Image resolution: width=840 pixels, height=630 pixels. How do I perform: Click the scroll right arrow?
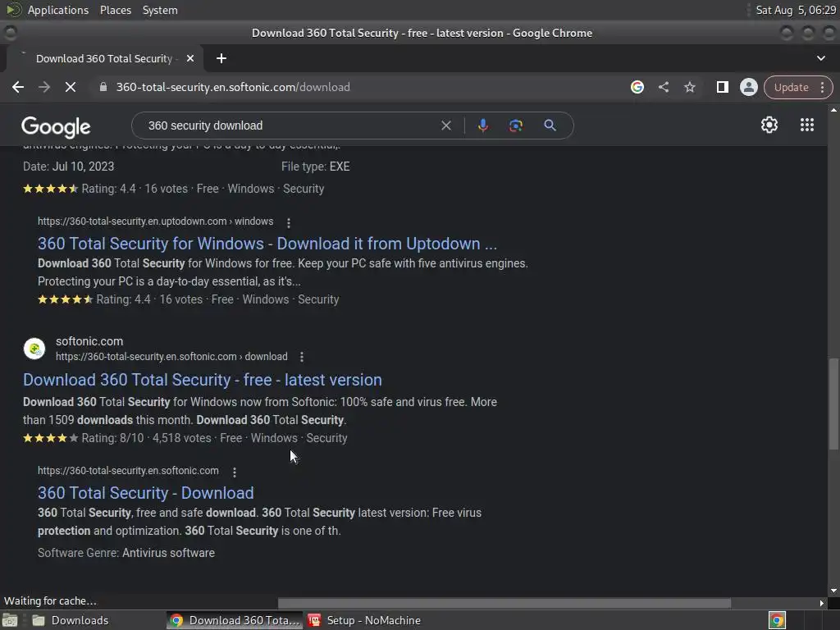pos(822,603)
